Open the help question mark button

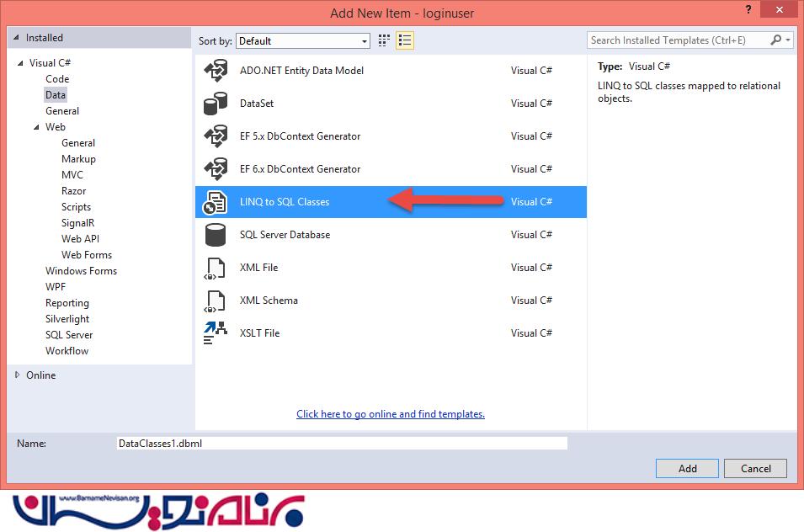coord(748,9)
